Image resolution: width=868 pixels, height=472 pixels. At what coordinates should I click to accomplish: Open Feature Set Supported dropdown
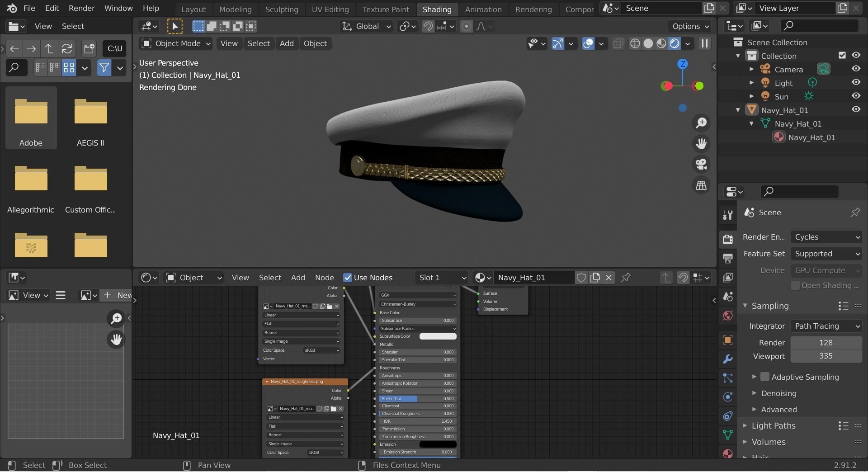pos(826,254)
